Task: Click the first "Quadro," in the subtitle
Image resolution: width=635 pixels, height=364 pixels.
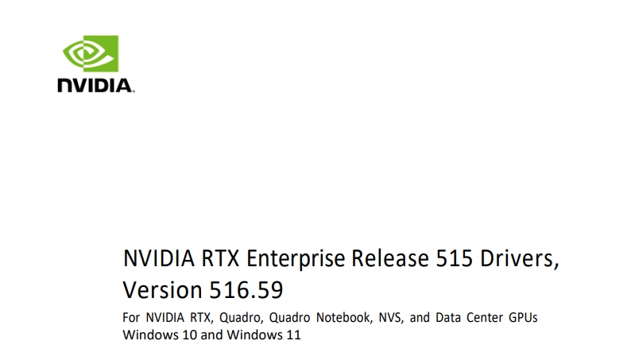Action: [242, 317]
